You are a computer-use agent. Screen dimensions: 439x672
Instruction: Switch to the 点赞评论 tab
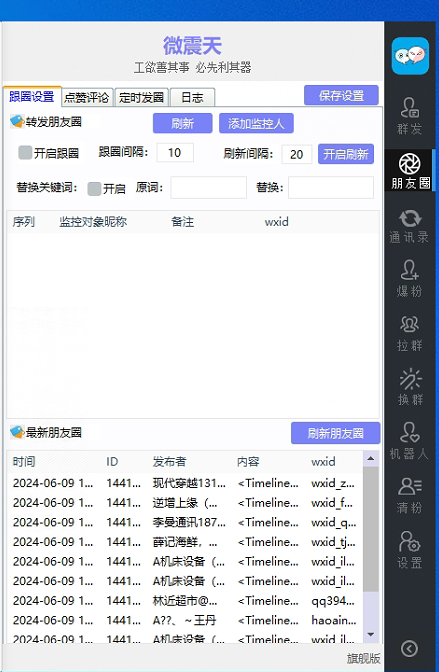87,98
